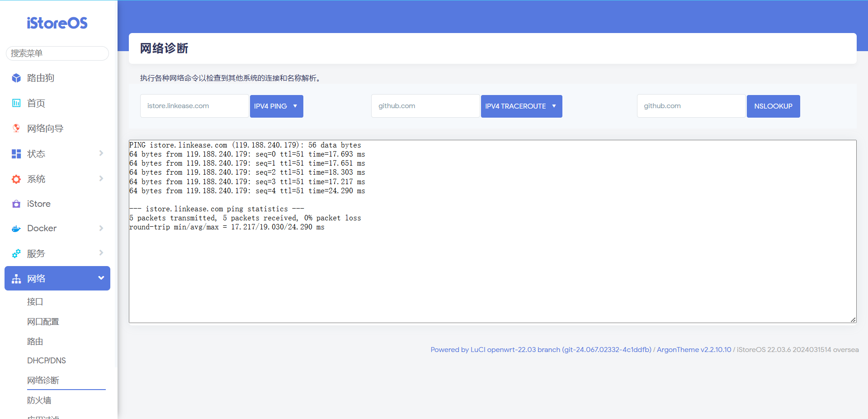The height and width of the screenshot is (419, 868).
Task: Go to DHCP/DNS submenu page
Action: tap(47, 361)
